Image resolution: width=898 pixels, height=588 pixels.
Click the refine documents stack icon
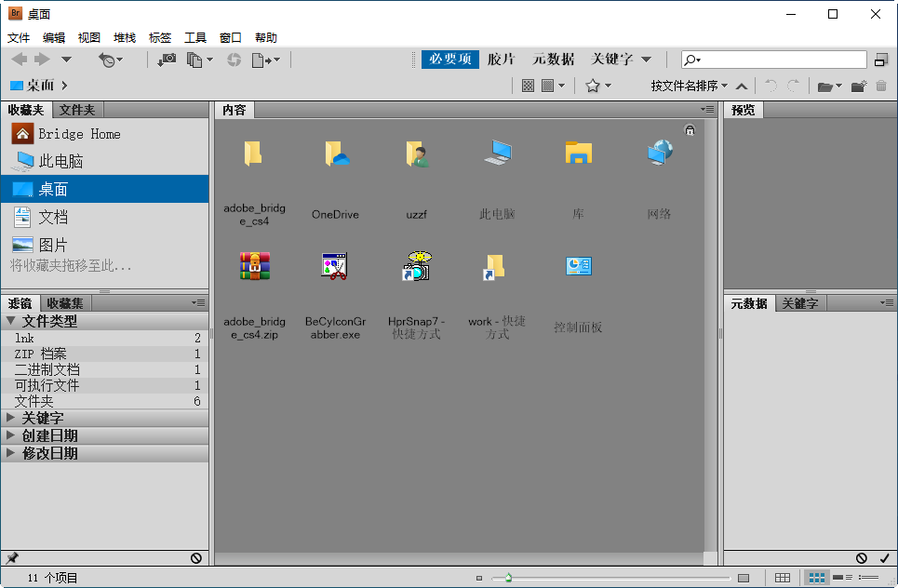[195, 60]
